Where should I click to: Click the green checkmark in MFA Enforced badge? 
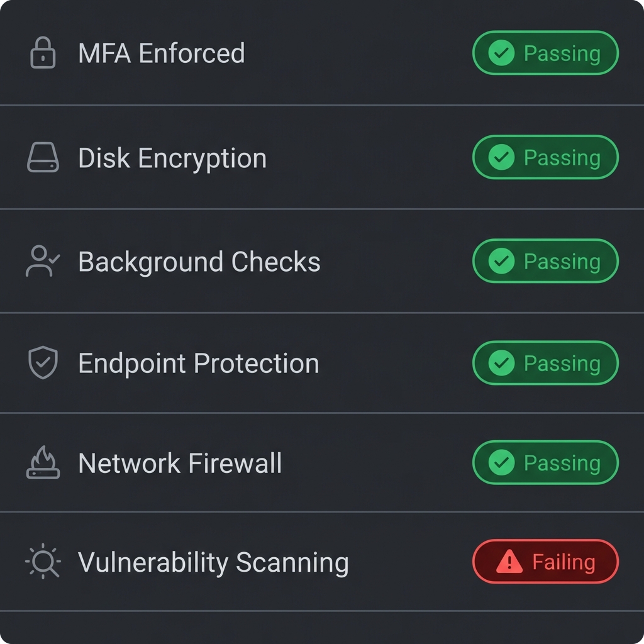pyautogui.click(x=501, y=53)
